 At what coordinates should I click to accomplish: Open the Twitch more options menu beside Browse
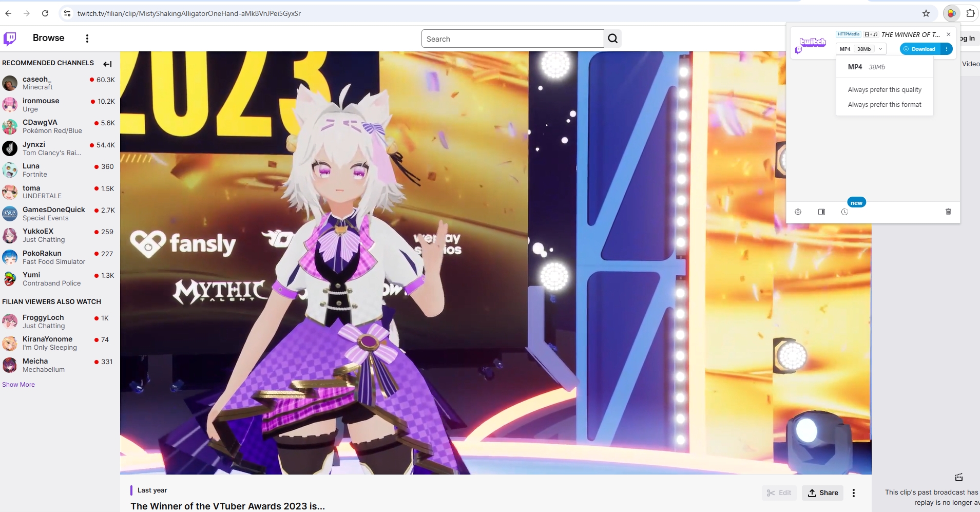tap(87, 39)
